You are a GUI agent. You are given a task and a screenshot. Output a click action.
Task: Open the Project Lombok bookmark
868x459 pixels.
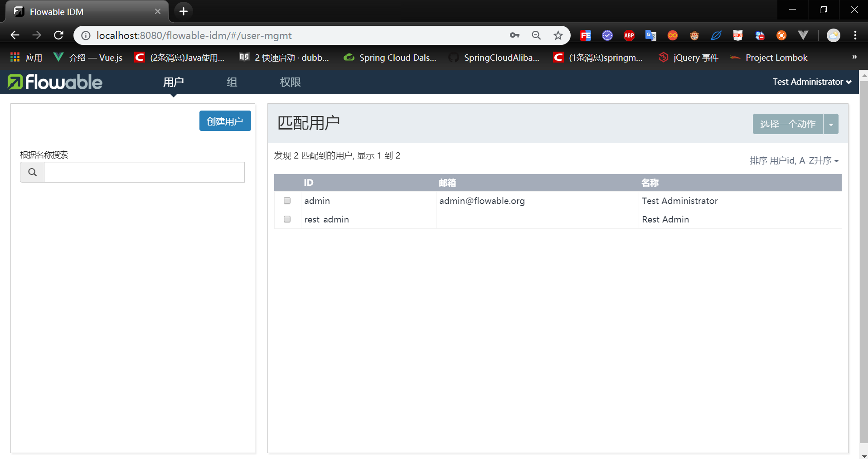(x=769, y=58)
